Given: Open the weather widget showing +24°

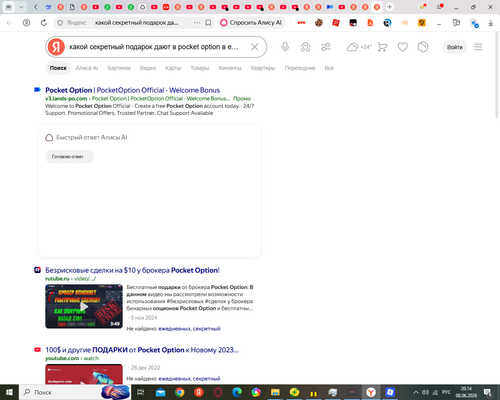Looking at the screenshot, I should pyautogui.click(x=359, y=47).
